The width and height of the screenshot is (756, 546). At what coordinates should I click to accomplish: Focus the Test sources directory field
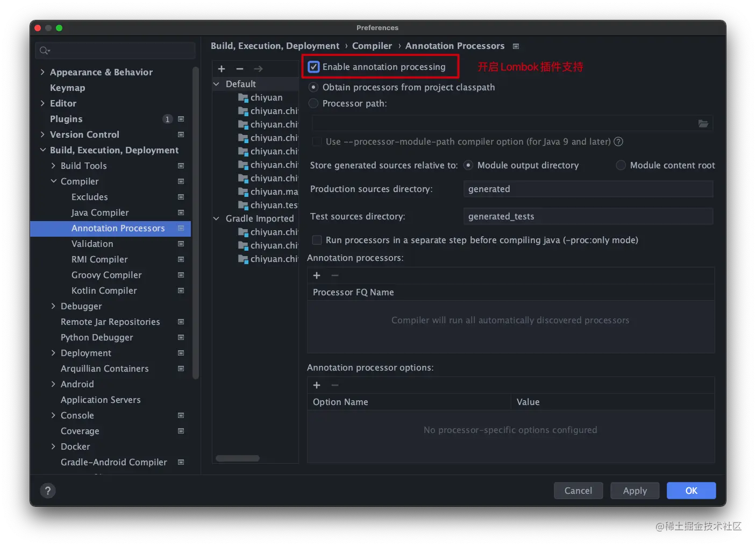(x=588, y=216)
